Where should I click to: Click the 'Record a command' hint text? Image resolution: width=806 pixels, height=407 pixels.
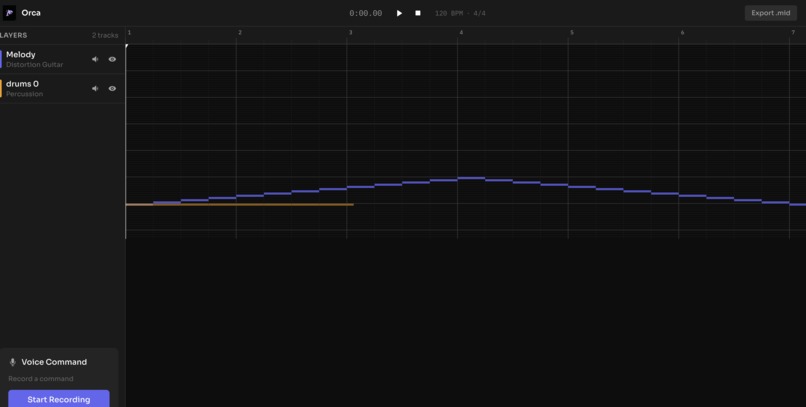coord(41,379)
